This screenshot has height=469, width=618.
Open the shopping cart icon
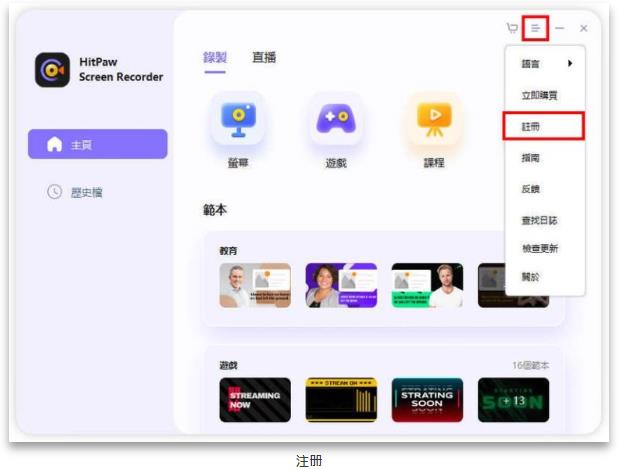coord(512,28)
